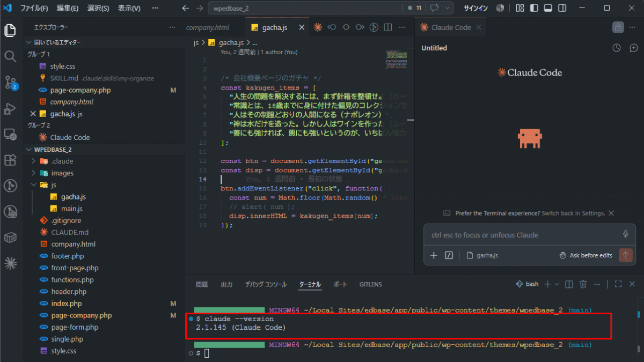Open more actions in Explorer header
The width and height of the screenshot is (644, 362).
[x=172, y=27]
